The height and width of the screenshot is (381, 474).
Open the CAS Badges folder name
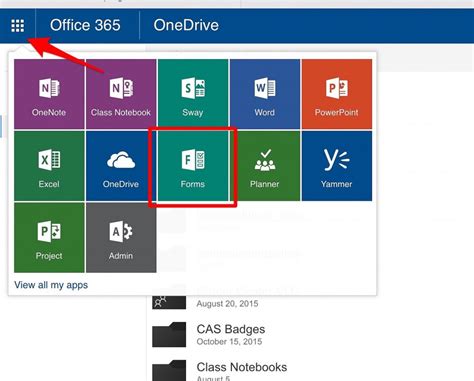(x=231, y=329)
